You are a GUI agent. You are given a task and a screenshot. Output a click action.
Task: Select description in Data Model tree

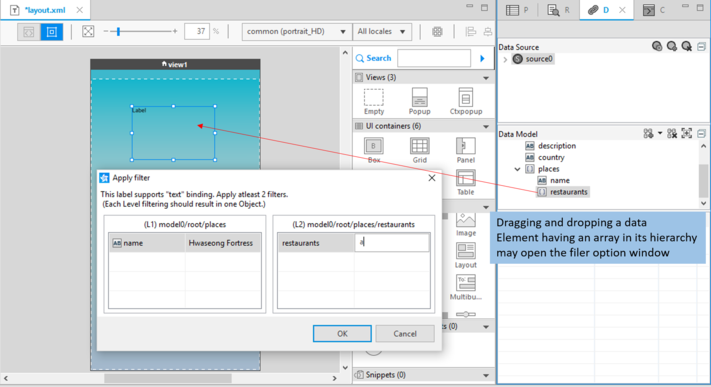tap(550, 146)
